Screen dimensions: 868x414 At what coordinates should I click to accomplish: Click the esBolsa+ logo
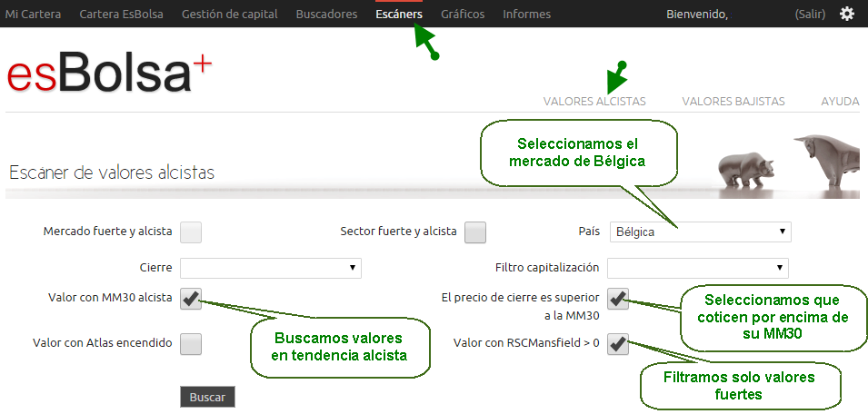click(109, 73)
